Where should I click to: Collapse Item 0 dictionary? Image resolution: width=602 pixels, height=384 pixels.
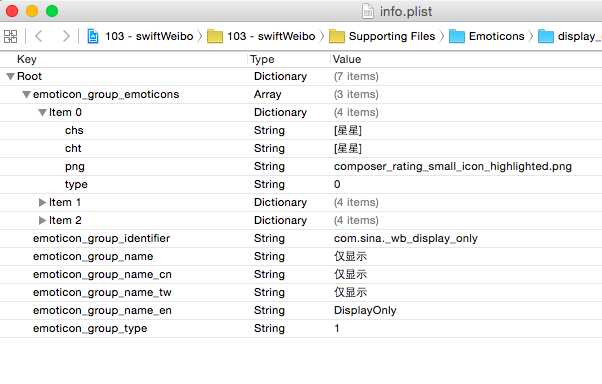[42, 112]
